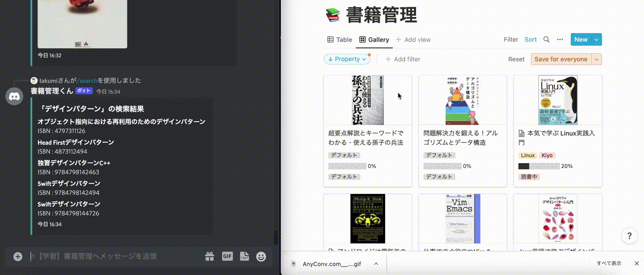644x275 pixels.
Task: Click the 「デザインパターン」の検索結果 heading
Action: pos(91,109)
